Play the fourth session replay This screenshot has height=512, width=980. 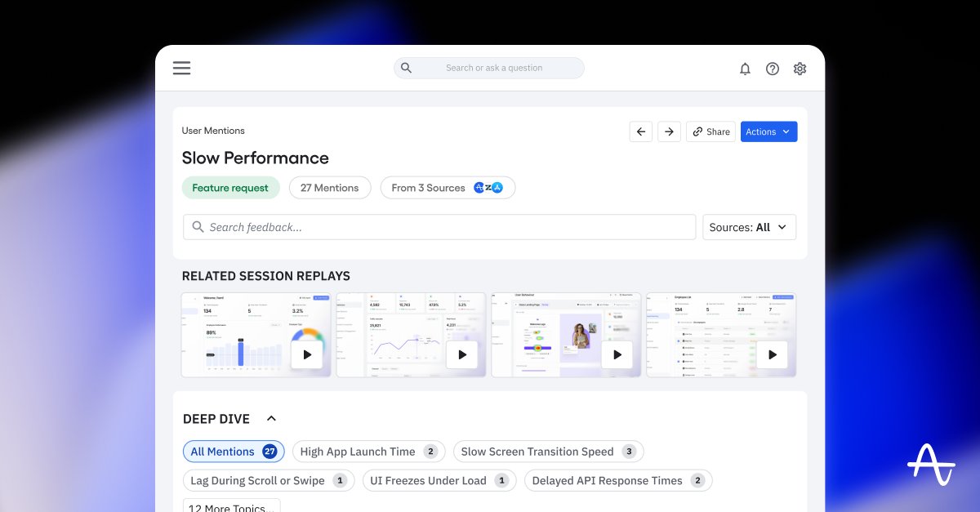(x=773, y=354)
